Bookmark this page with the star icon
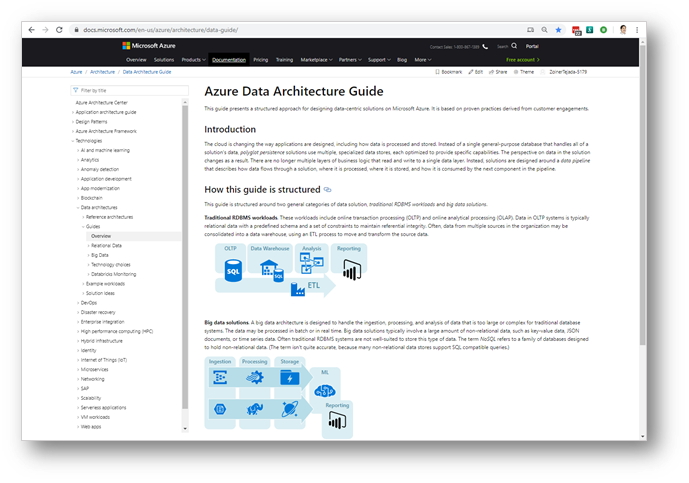Screen dimensions: 689x483 tap(558, 30)
